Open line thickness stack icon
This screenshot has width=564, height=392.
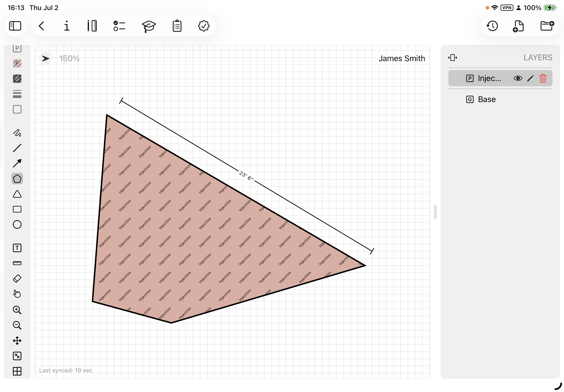[x=17, y=94]
